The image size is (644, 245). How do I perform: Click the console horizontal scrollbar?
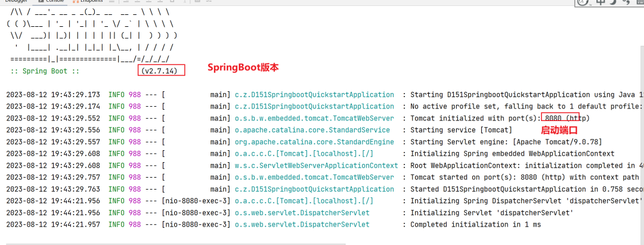coord(176,244)
